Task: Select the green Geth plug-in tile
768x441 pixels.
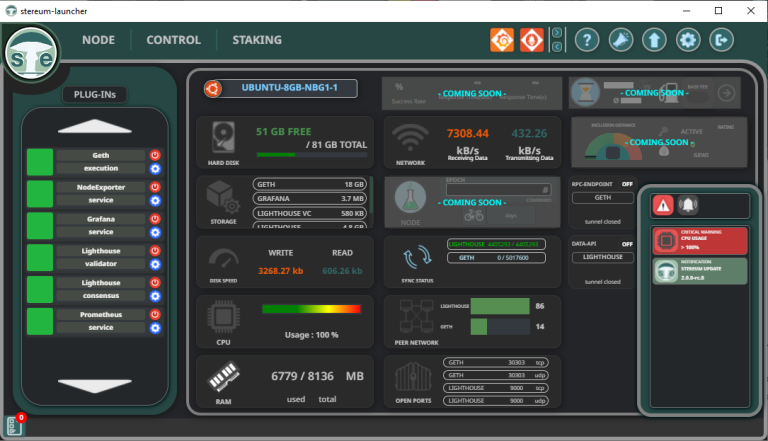Action: 40,162
